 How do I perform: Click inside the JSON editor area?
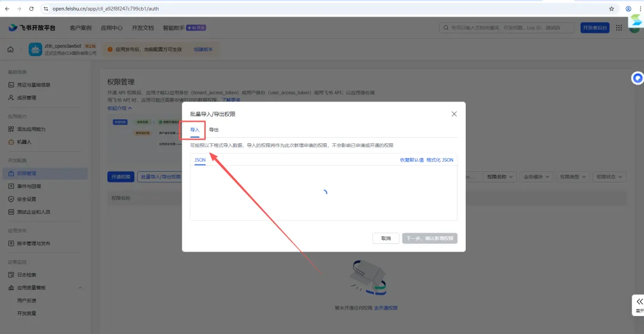(x=324, y=193)
